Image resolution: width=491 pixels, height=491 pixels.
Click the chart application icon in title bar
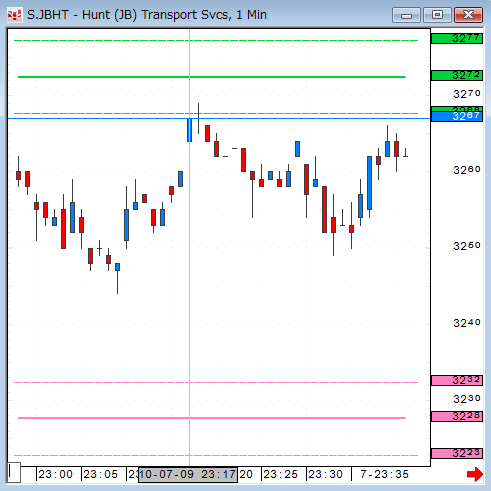click(15, 15)
